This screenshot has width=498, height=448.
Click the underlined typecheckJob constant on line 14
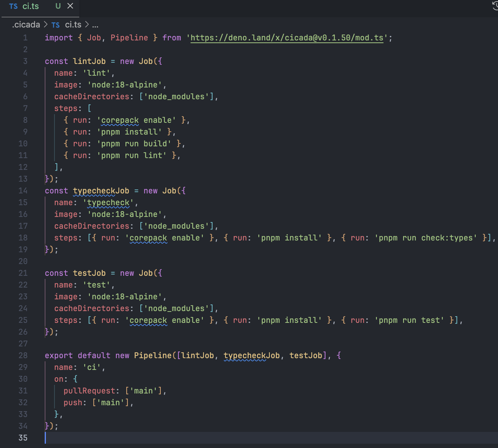pyautogui.click(x=101, y=191)
